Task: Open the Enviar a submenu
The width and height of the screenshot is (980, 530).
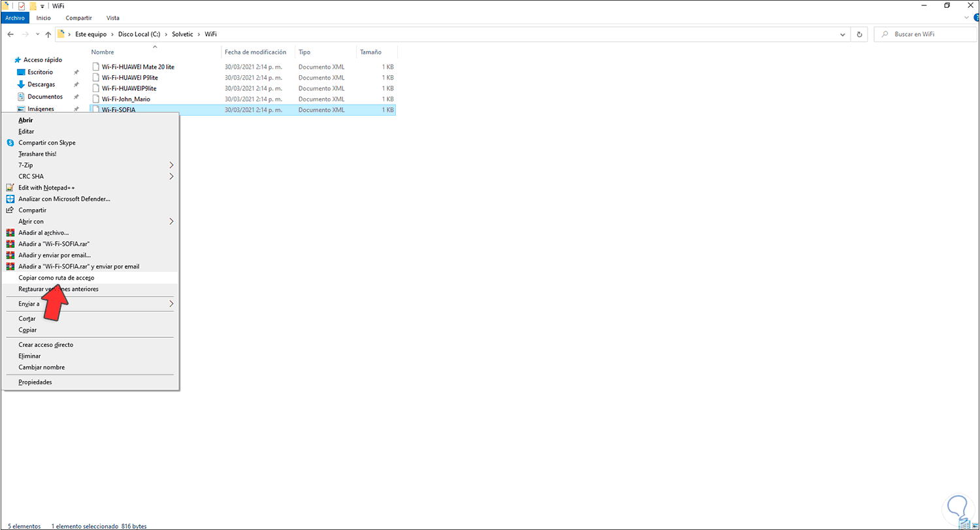Action: 171,303
